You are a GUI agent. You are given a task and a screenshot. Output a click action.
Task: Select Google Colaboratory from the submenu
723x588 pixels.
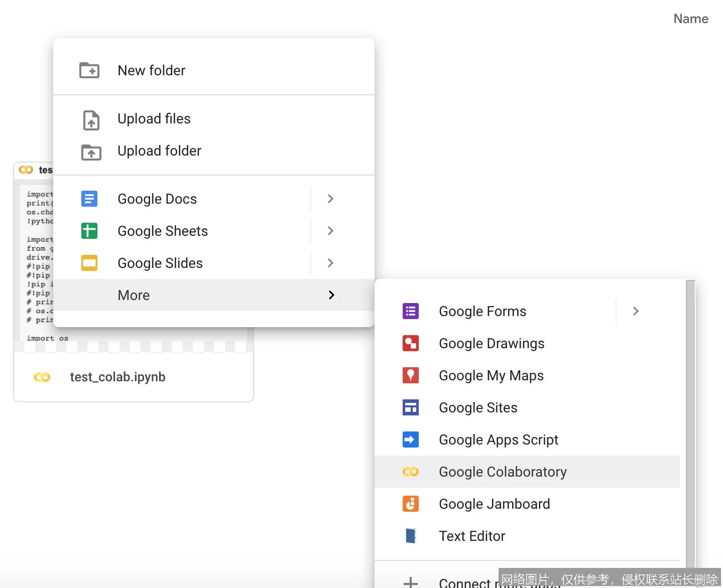tap(503, 472)
